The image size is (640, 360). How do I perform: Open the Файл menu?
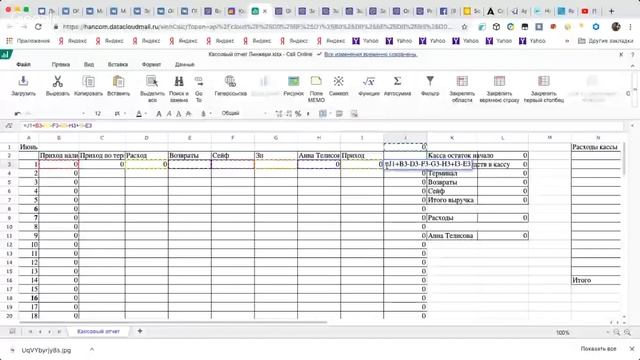point(23,64)
